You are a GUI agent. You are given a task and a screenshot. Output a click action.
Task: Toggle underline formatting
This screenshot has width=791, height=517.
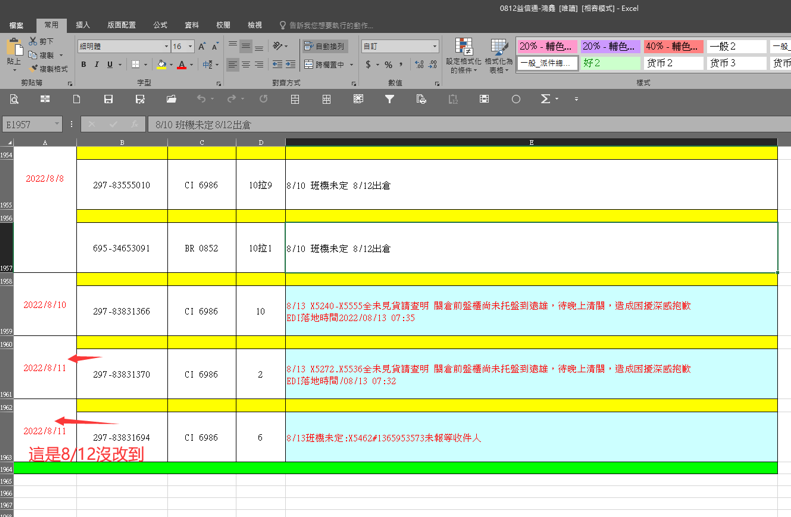[112, 64]
